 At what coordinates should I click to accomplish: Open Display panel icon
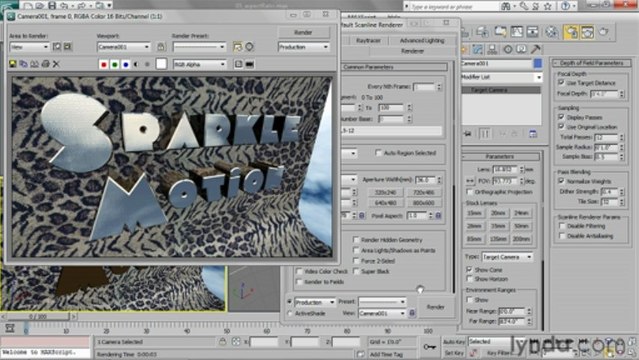pyautogui.click(x=522, y=49)
